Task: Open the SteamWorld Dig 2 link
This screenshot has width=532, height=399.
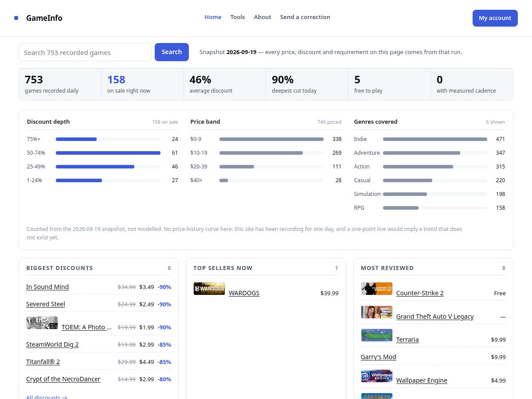Action: click(52, 344)
